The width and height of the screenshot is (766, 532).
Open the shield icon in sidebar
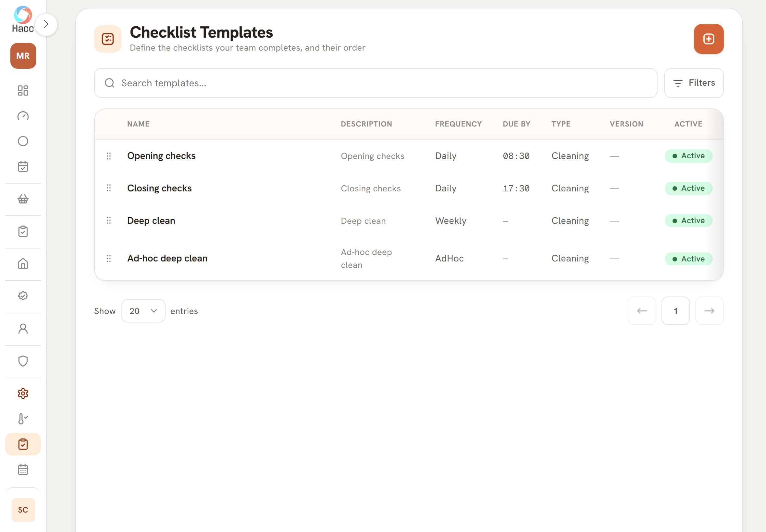pyautogui.click(x=23, y=361)
